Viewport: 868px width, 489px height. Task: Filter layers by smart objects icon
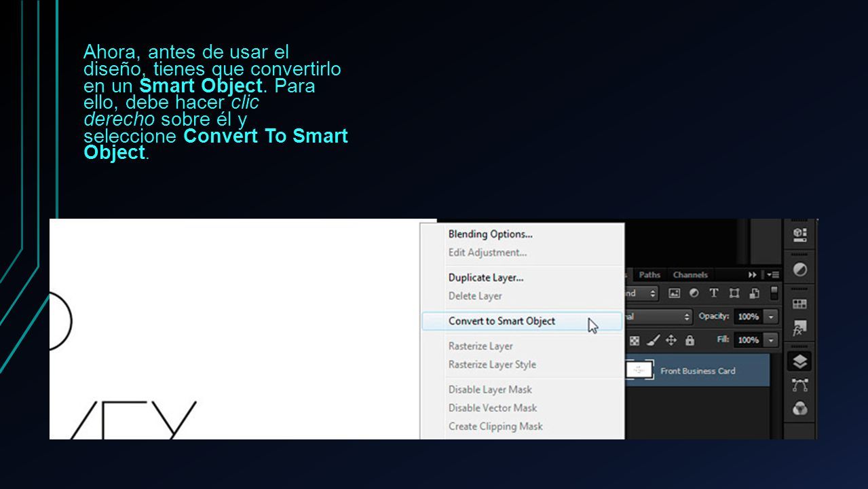(754, 293)
